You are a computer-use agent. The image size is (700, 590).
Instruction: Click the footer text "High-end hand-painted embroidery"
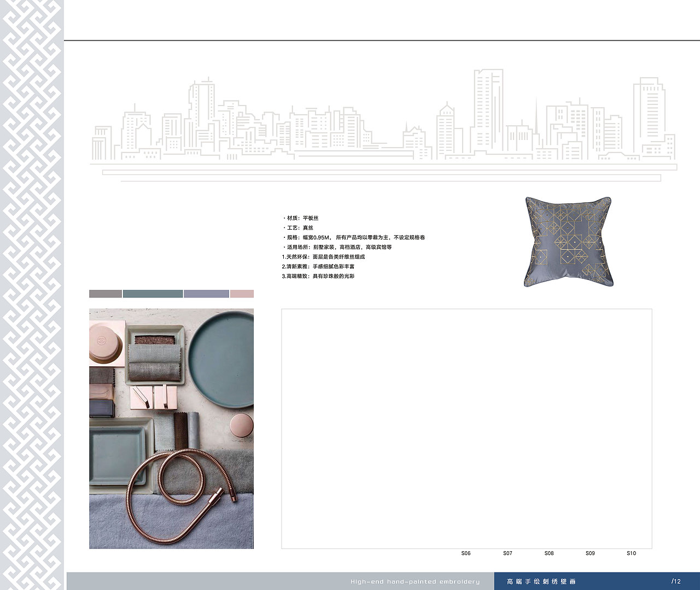click(x=415, y=582)
